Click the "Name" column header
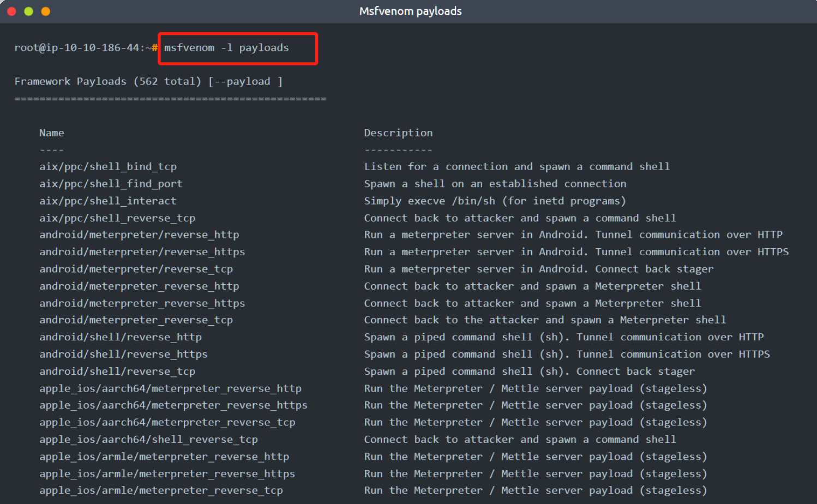This screenshot has width=817, height=504. 52,133
